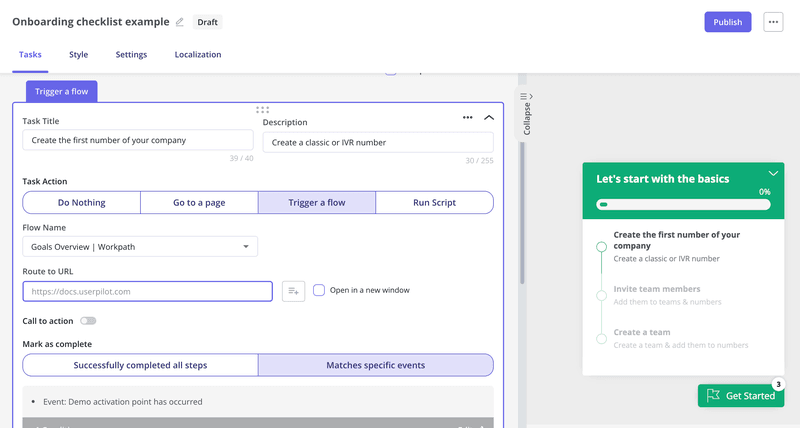
Task: Open the three-dot menu next to Publish
Action: [x=773, y=22]
